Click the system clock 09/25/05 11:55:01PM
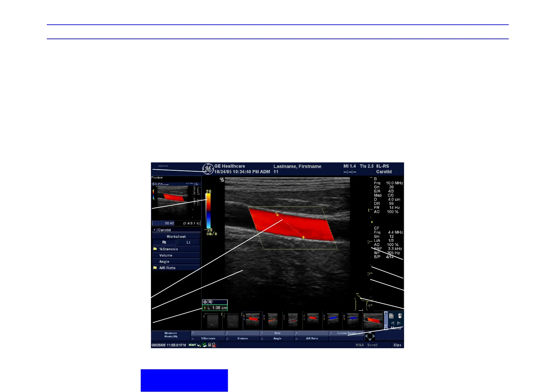The height and width of the screenshot is (392, 555). click(x=169, y=345)
